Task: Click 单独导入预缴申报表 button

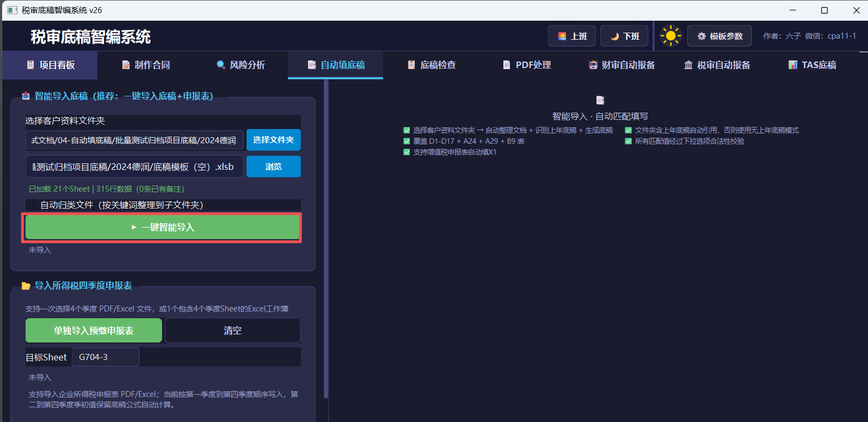Action: click(x=94, y=331)
